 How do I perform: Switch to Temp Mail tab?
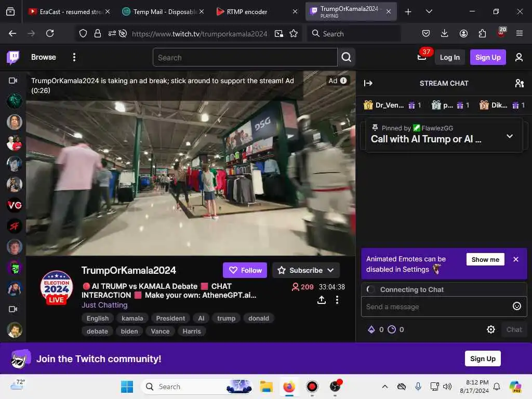point(163,11)
